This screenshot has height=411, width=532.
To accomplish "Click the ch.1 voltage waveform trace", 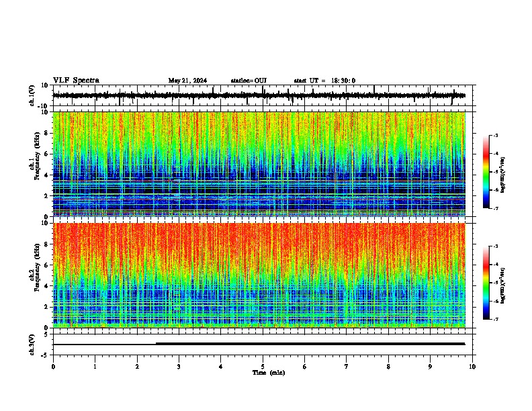I will [259, 95].
